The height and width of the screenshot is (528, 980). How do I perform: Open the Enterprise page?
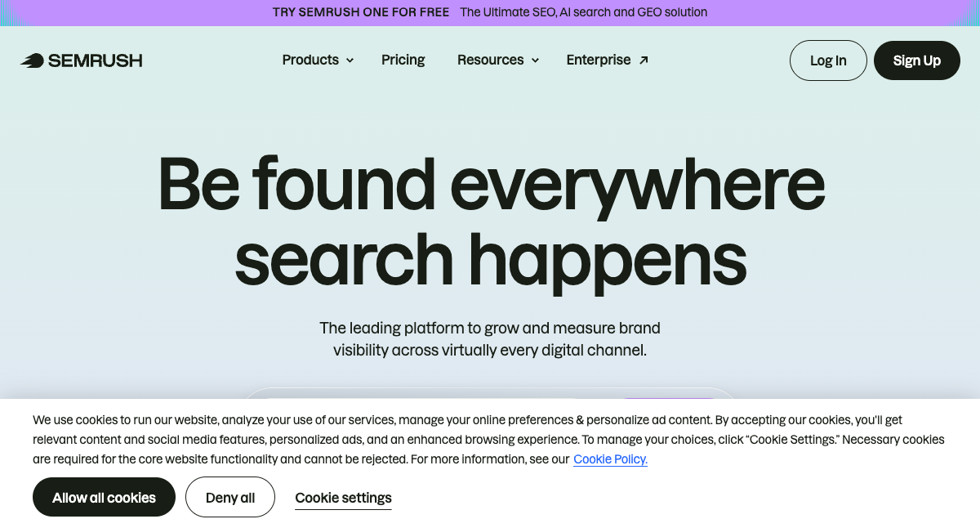599,60
